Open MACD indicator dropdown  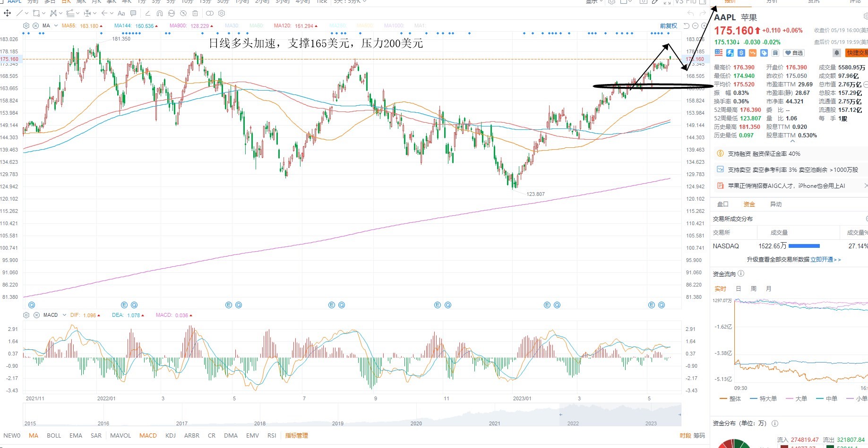[x=64, y=315]
